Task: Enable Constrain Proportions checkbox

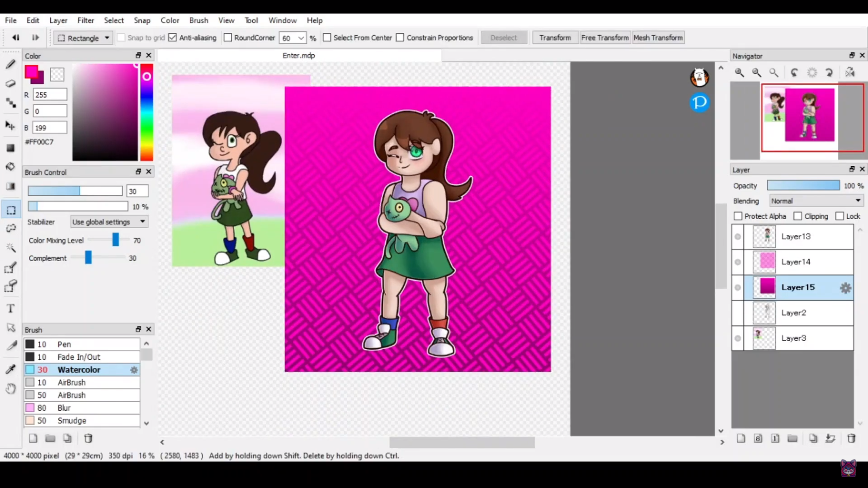Action: [400, 38]
